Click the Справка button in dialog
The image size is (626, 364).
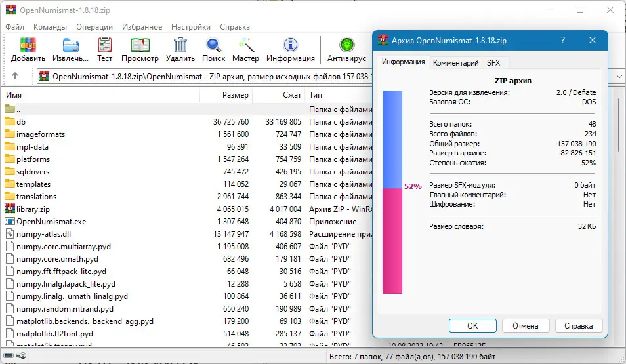[579, 326]
